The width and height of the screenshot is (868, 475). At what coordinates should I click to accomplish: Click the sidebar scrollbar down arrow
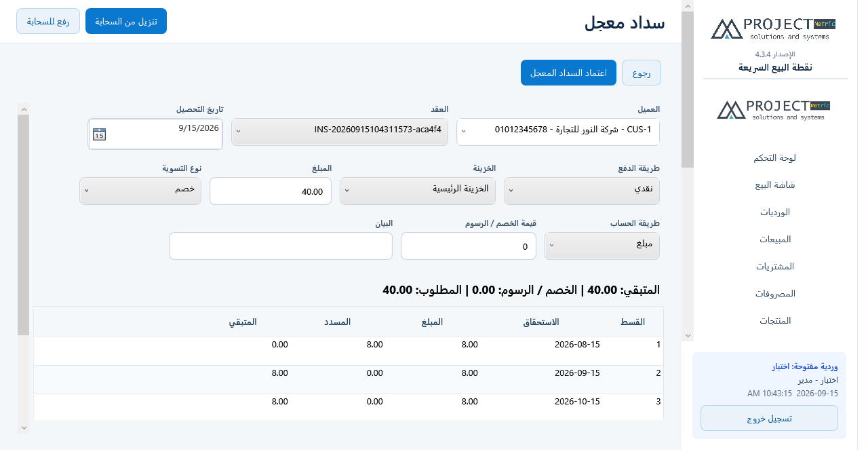[x=688, y=335]
